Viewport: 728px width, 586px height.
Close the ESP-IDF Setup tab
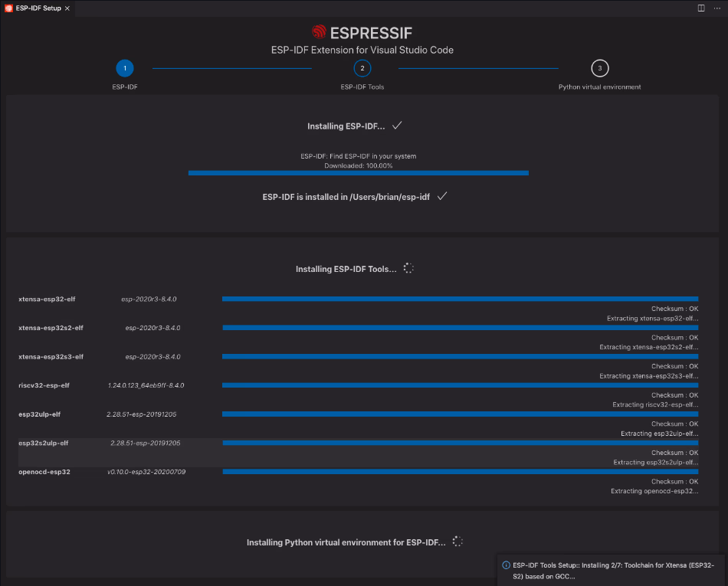67,8
